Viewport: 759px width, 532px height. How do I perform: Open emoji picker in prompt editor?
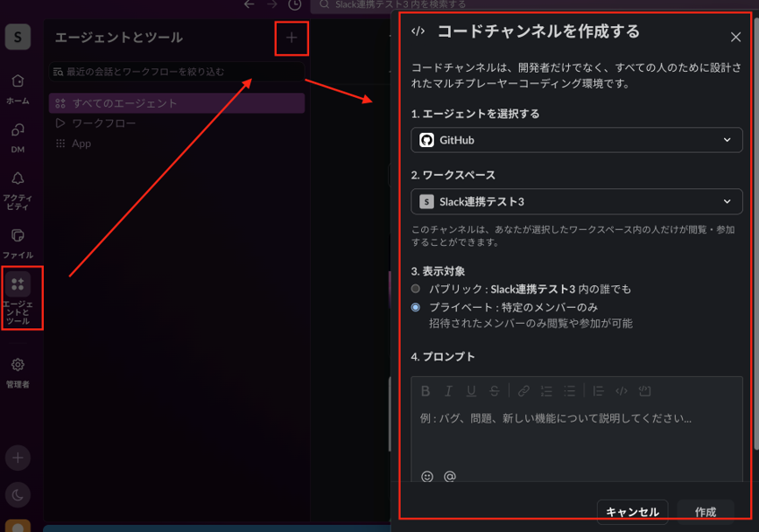point(427,477)
